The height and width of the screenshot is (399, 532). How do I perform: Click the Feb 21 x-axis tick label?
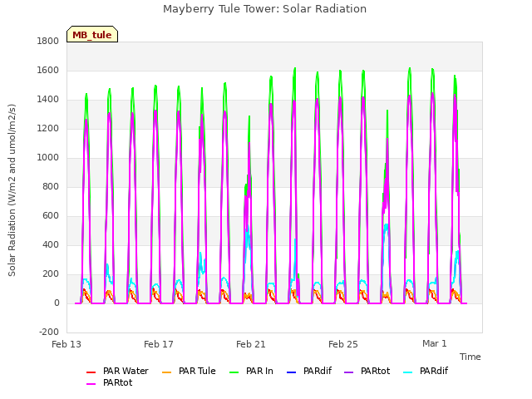pos(251,344)
